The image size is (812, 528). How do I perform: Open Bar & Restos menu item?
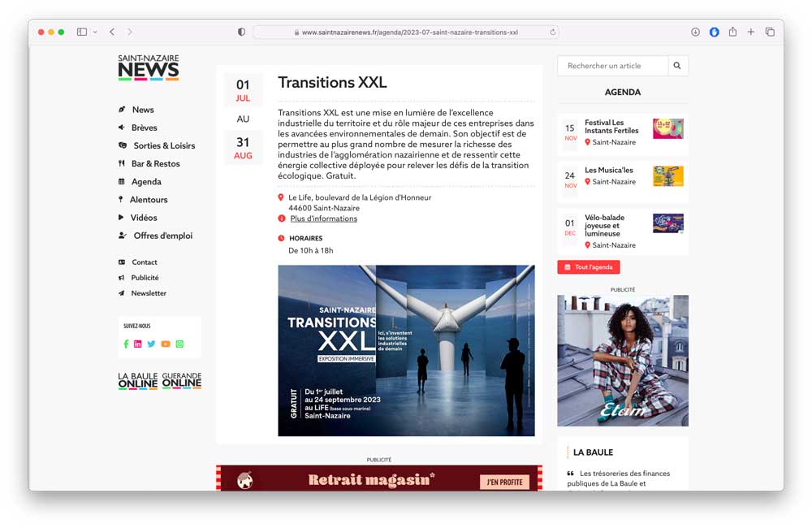tap(155, 163)
